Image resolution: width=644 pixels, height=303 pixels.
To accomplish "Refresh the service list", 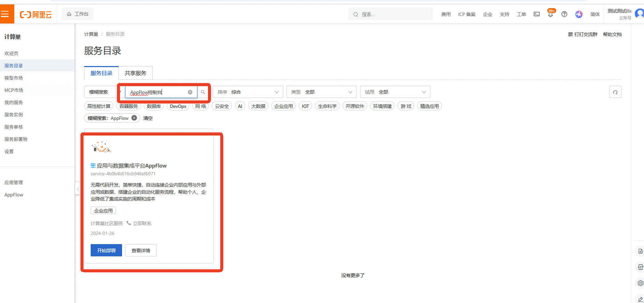I will click(615, 92).
